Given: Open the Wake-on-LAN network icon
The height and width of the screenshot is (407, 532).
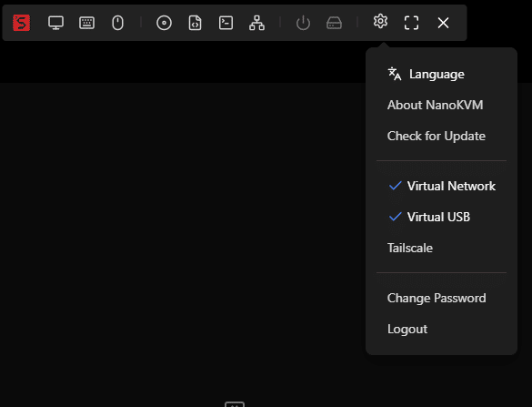Looking at the screenshot, I should [256, 23].
